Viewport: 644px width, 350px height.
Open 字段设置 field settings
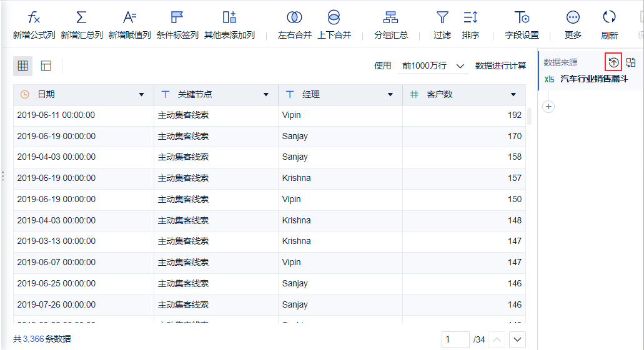pyautogui.click(x=522, y=25)
